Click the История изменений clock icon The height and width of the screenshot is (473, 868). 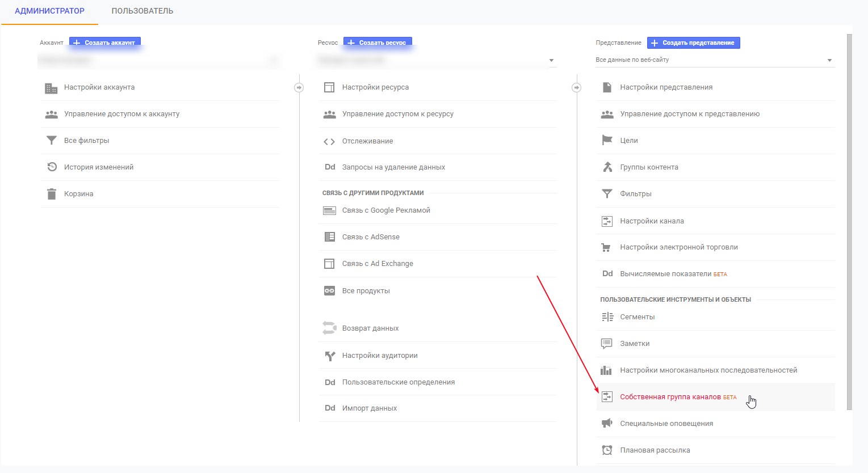52,167
